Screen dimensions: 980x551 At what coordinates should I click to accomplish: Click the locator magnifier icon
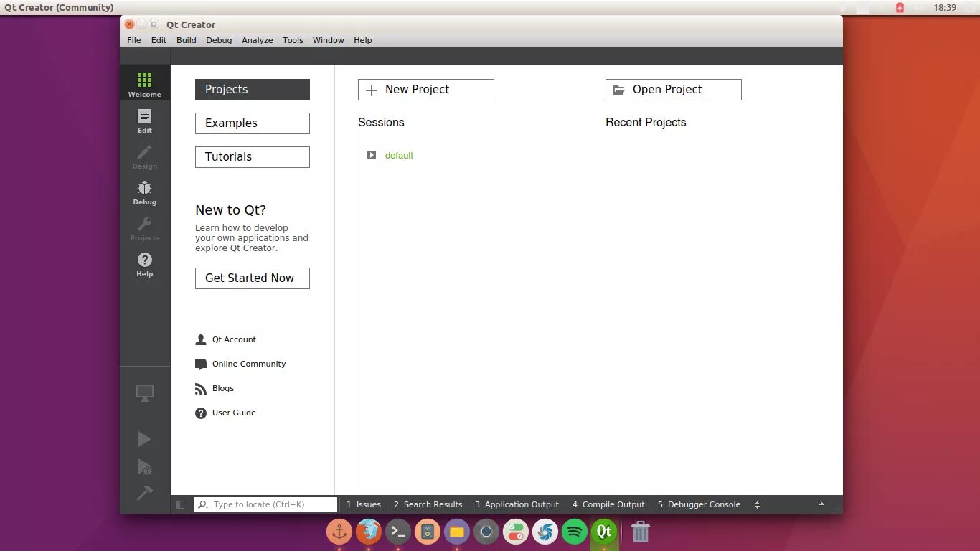point(203,504)
